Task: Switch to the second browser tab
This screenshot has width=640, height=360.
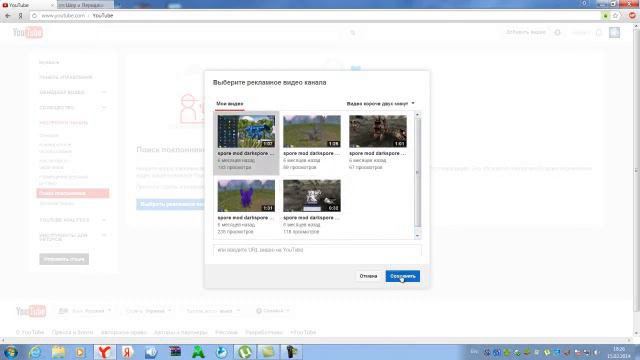Action: [85, 5]
